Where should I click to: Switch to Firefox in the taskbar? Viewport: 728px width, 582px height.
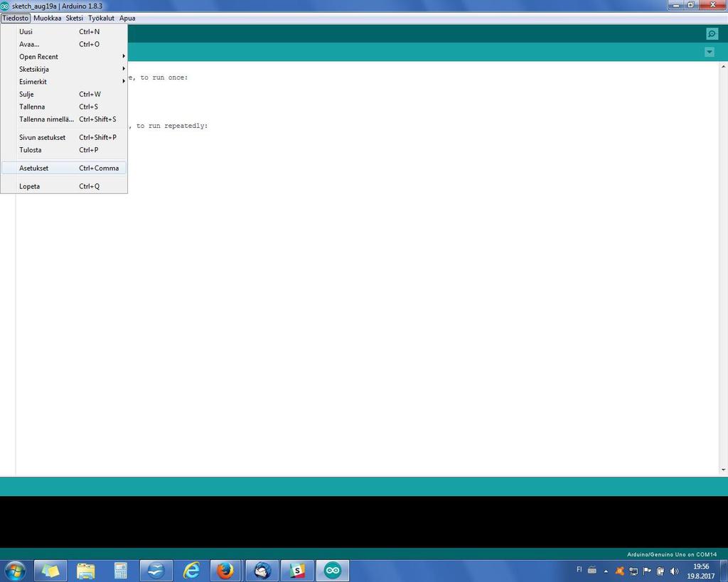(x=226, y=571)
